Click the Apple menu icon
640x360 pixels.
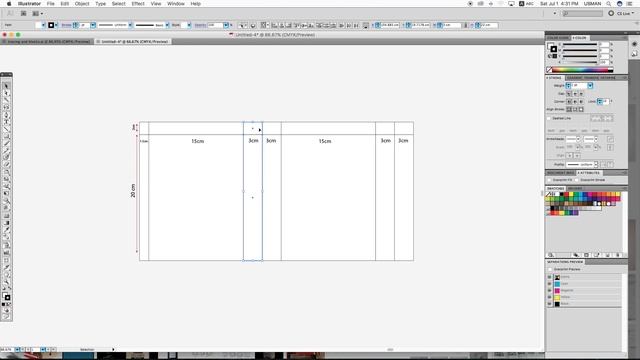pyautogui.click(x=9, y=4)
